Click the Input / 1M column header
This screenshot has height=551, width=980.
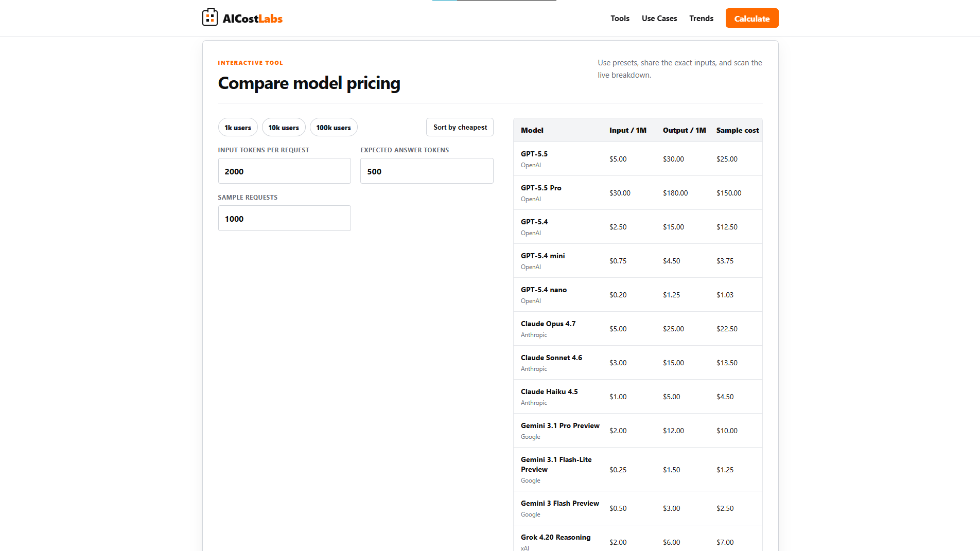click(x=628, y=130)
